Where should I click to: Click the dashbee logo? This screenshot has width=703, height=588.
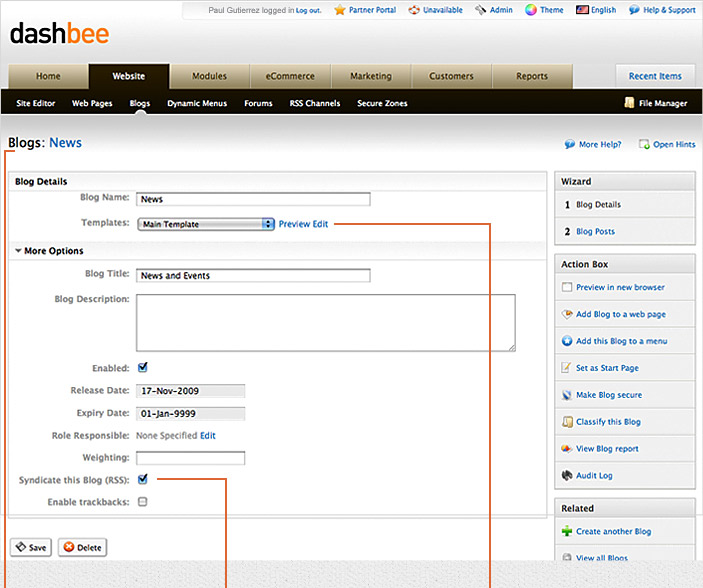click(x=59, y=34)
